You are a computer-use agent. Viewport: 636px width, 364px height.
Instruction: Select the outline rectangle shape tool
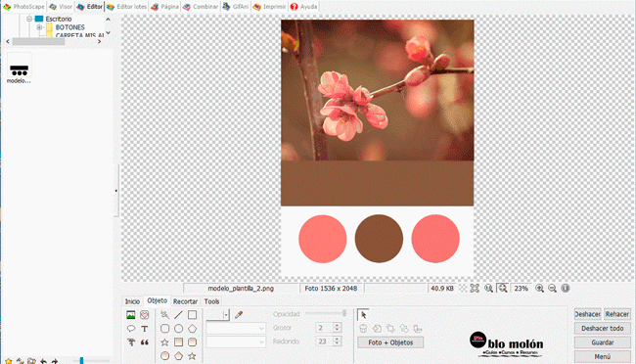[192, 314]
